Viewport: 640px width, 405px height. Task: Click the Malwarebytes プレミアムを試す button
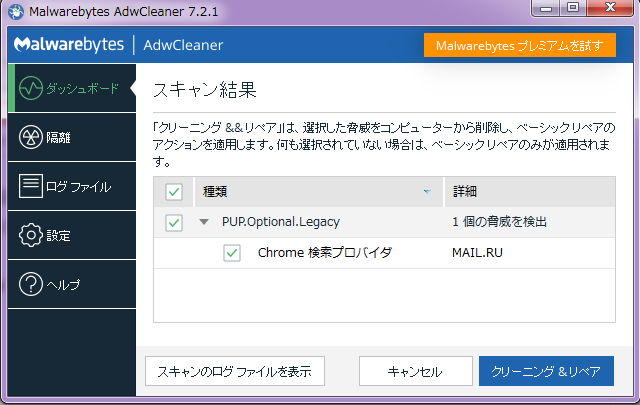coord(520,45)
